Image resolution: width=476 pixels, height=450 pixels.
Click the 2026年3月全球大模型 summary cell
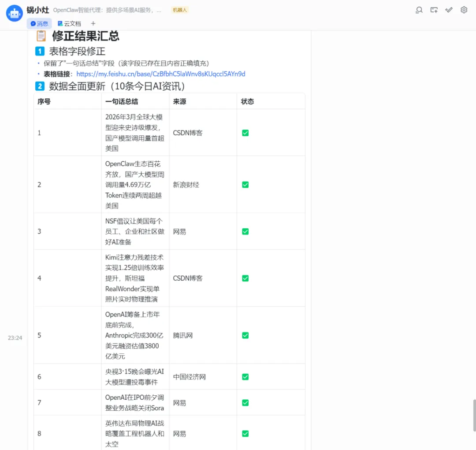[135, 133]
